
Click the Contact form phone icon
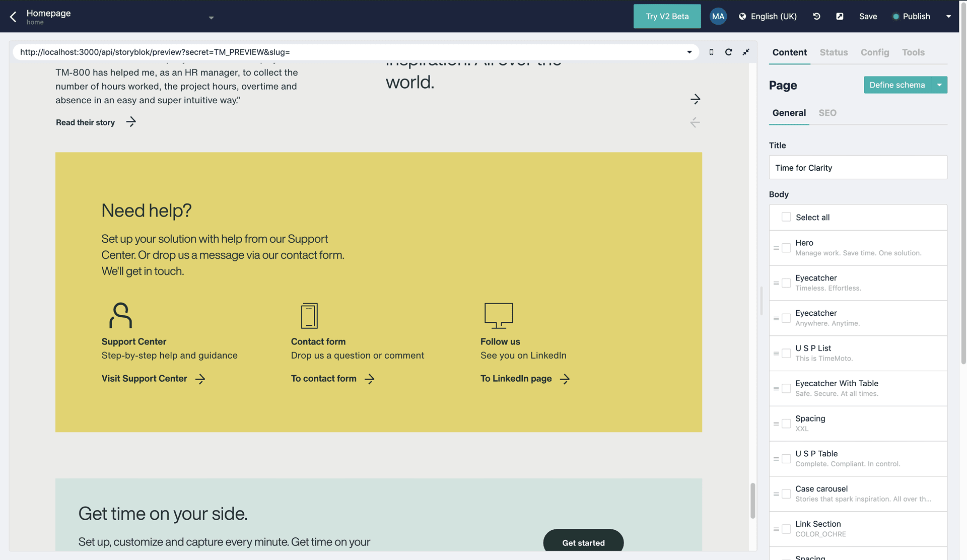pyautogui.click(x=309, y=316)
